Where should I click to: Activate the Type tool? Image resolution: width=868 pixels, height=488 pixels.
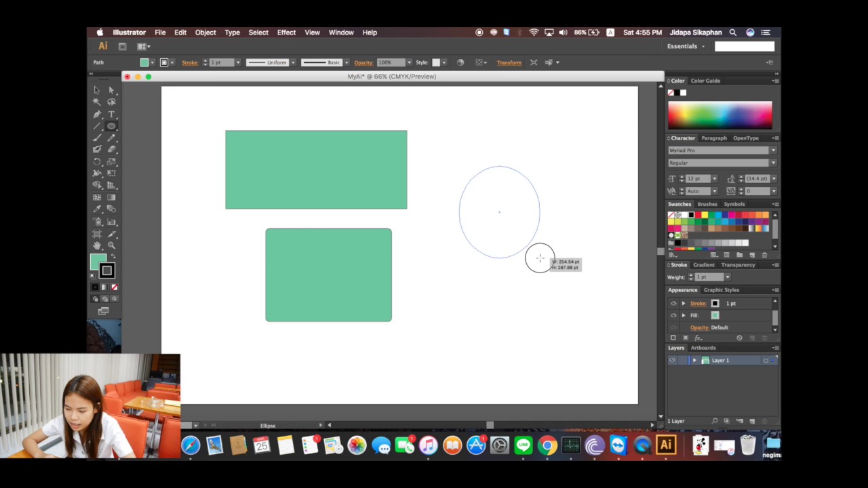click(x=111, y=114)
